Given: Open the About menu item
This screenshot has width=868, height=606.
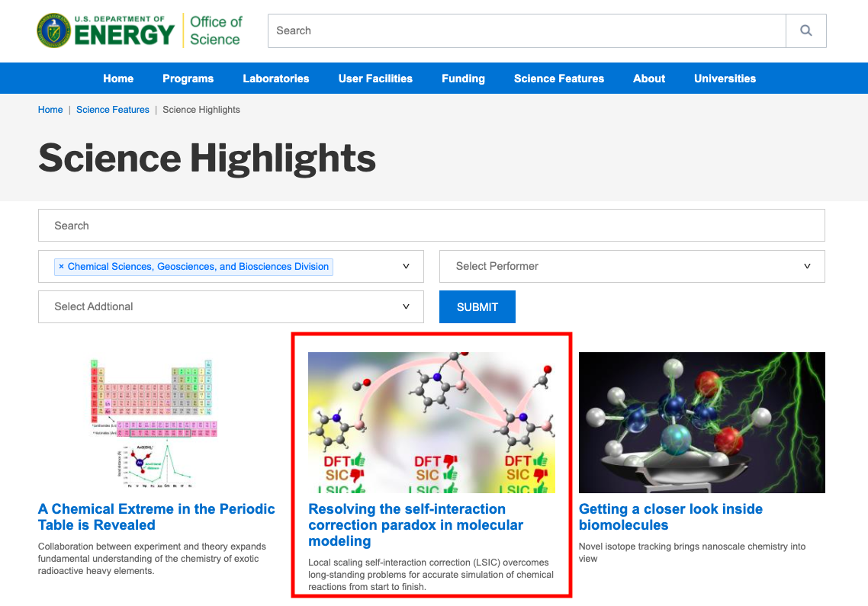Looking at the screenshot, I should pos(649,79).
